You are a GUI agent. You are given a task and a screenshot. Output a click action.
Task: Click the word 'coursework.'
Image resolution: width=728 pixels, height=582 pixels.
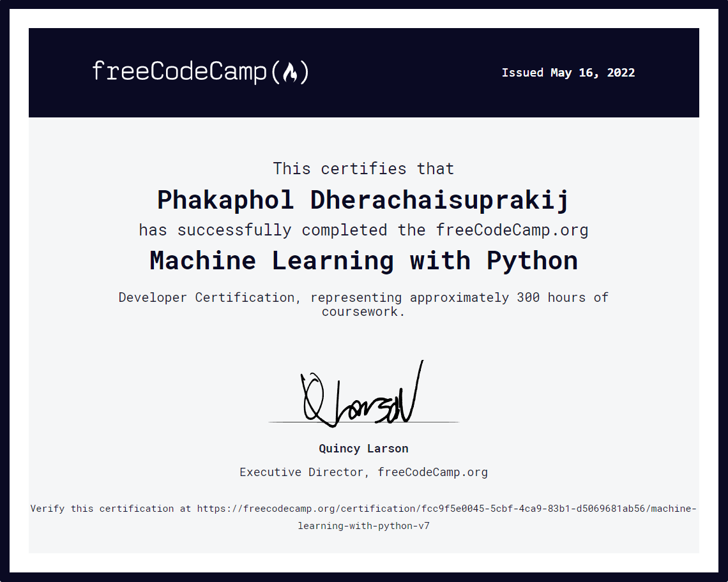pos(363,312)
